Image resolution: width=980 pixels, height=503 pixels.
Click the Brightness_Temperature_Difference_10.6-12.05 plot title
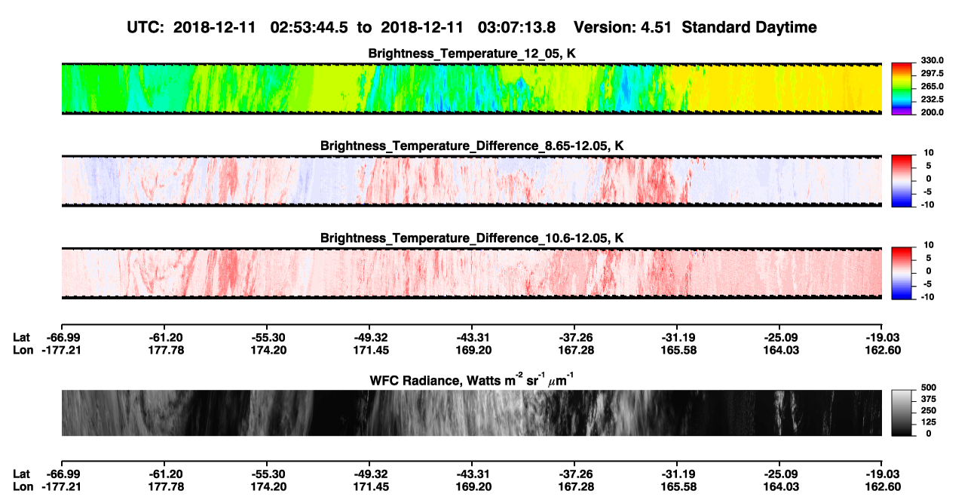pyautogui.click(x=472, y=238)
